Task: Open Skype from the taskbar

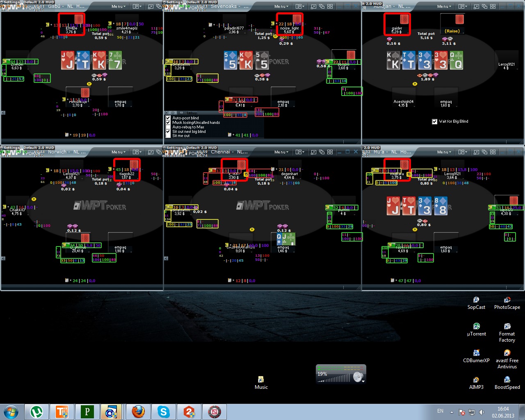Action: [164, 412]
